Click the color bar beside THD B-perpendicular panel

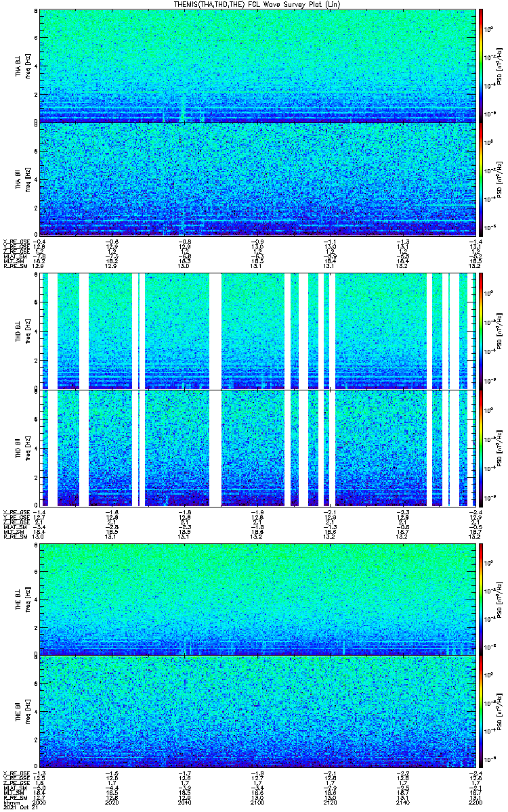tap(481, 331)
